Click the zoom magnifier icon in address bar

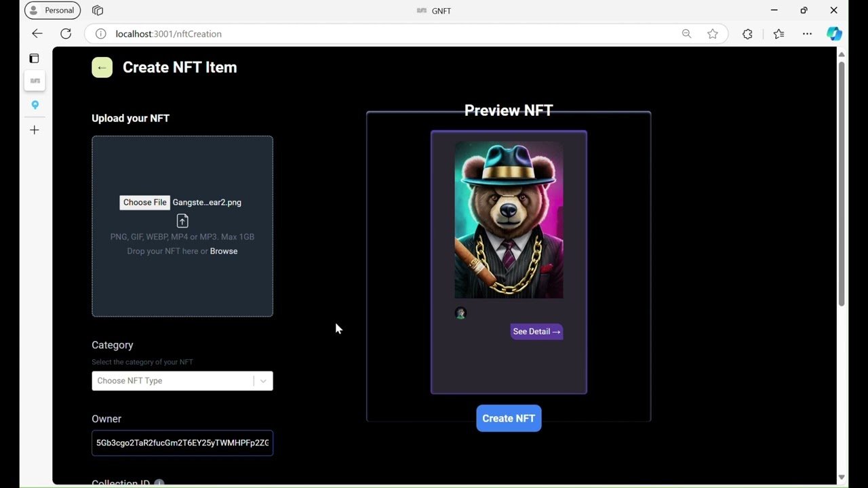pos(686,34)
